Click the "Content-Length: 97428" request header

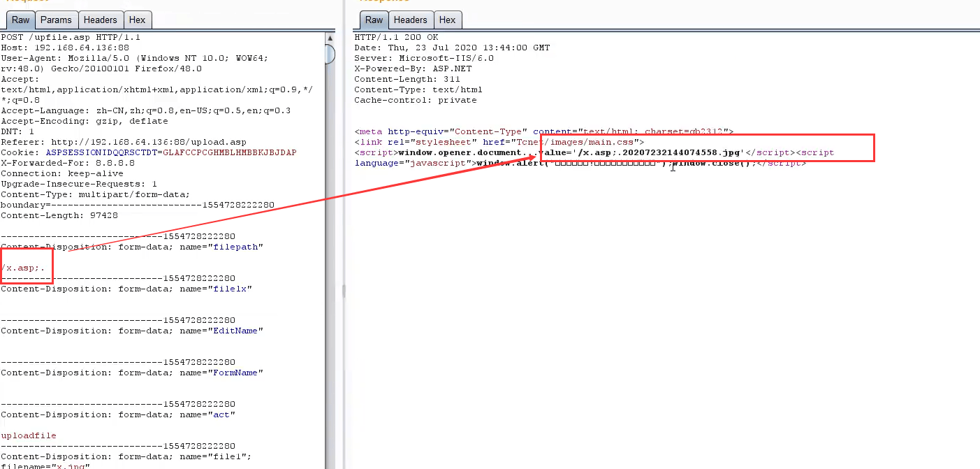click(59, 215)
